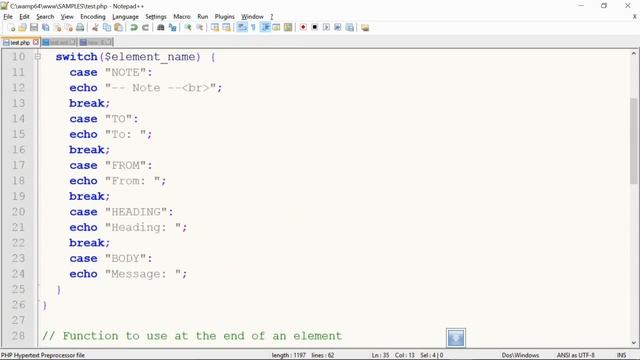This screenshot has height=360, width=640.
Task: Open the View menu
Action: (x=67, y=17)
